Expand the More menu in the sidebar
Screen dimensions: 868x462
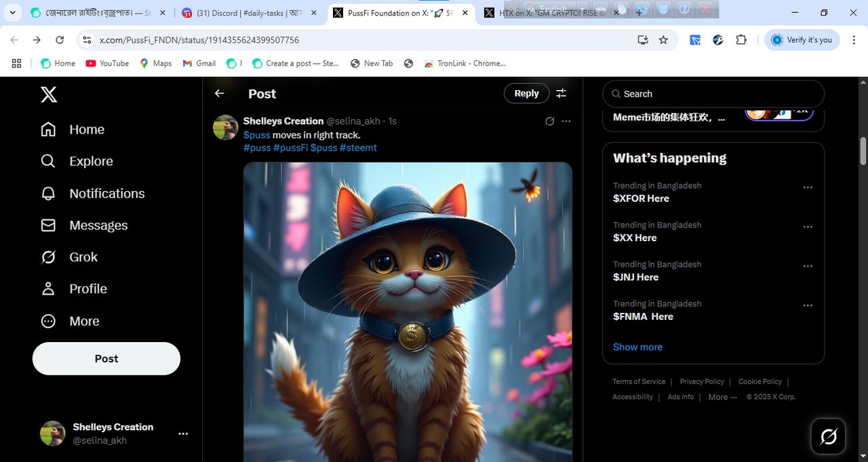70,321
